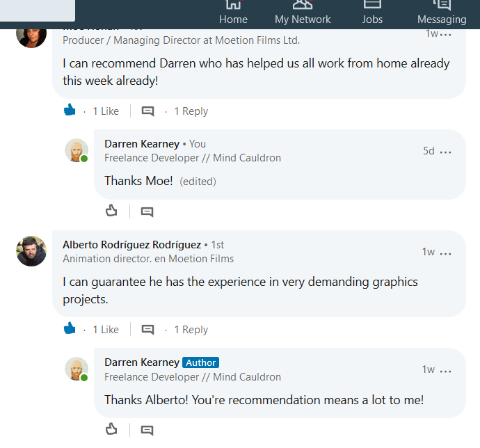
Task: Like Moe's comment recommending Darren
Action: coord(70,110)
